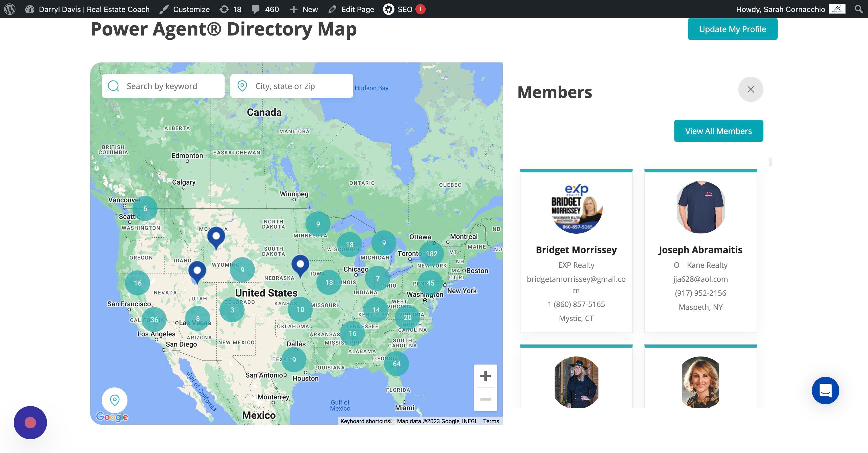The width and height of the screenshot is (868, 453).
Task: Click the View All Members button
Action: [718, 131]
